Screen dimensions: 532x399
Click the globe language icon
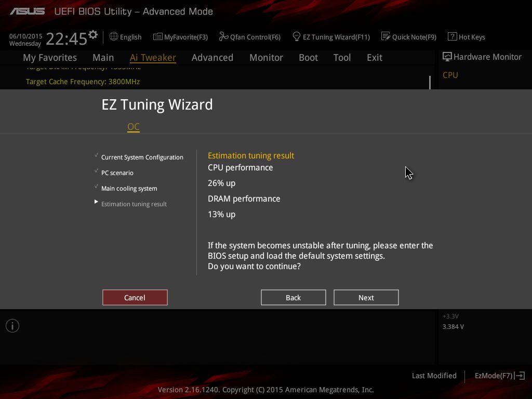(x=114, y=37)
